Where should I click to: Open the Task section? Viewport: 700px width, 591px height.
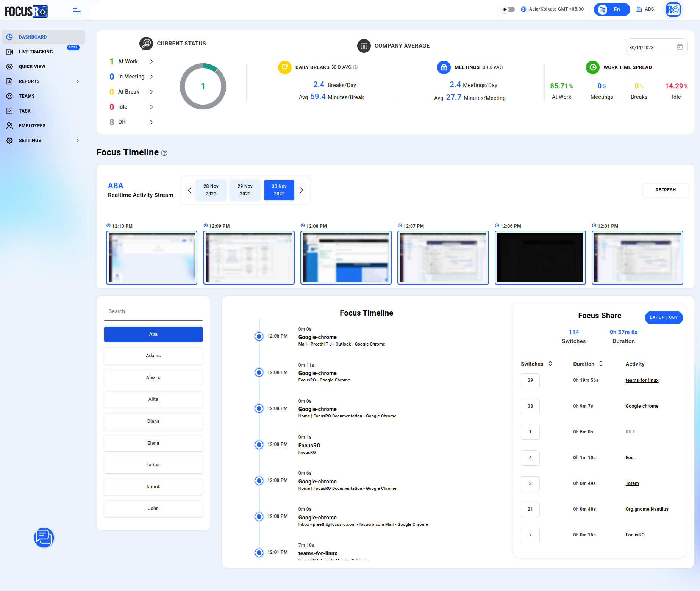(x=24, y=111)
